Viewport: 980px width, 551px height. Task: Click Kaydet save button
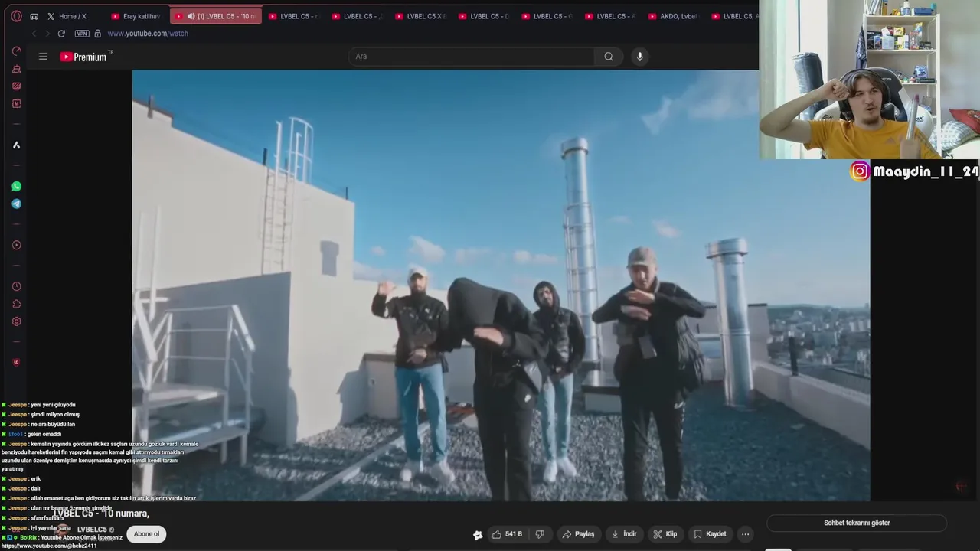[x=710, y=534]
